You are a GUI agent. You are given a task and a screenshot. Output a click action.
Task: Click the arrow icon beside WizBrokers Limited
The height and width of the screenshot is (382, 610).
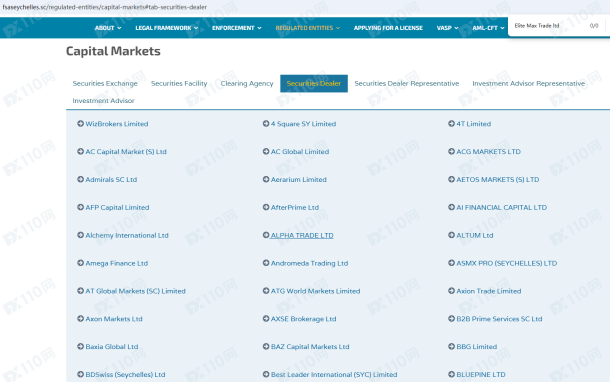(81, 124)
